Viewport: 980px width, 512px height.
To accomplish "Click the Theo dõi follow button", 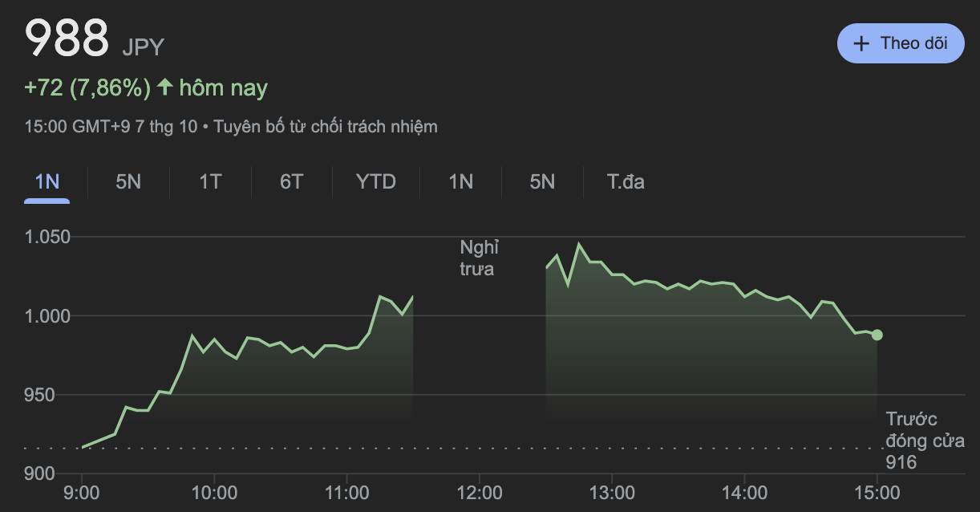I will pyautogui.click(x=901, y=43).
